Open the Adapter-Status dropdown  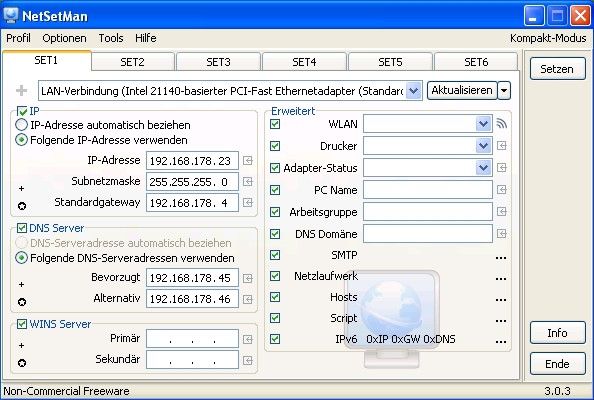pyautogui.click(x=483, y=167)
